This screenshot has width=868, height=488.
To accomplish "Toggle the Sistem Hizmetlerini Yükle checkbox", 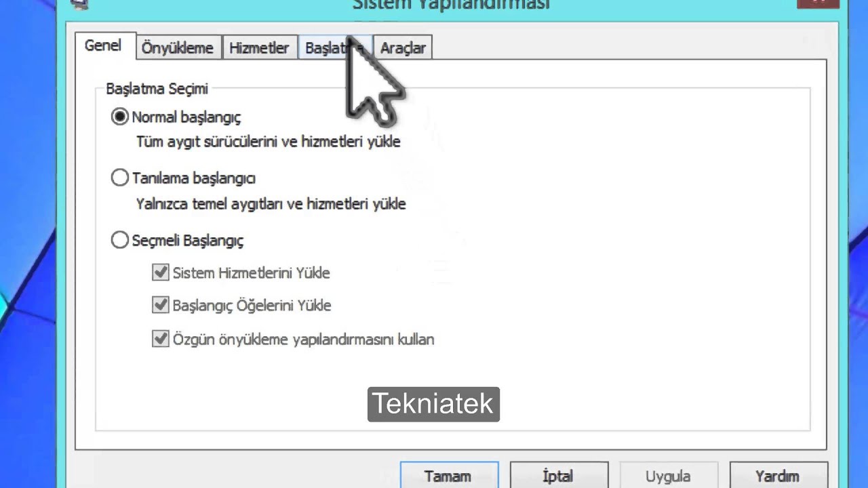I will click(x=161, y=273).
